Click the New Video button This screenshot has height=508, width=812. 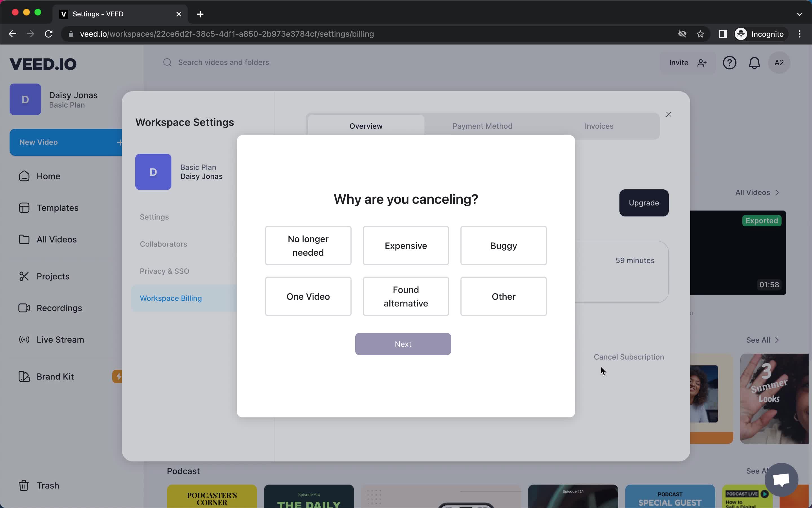pyautogui.click(x=66, y=142)
